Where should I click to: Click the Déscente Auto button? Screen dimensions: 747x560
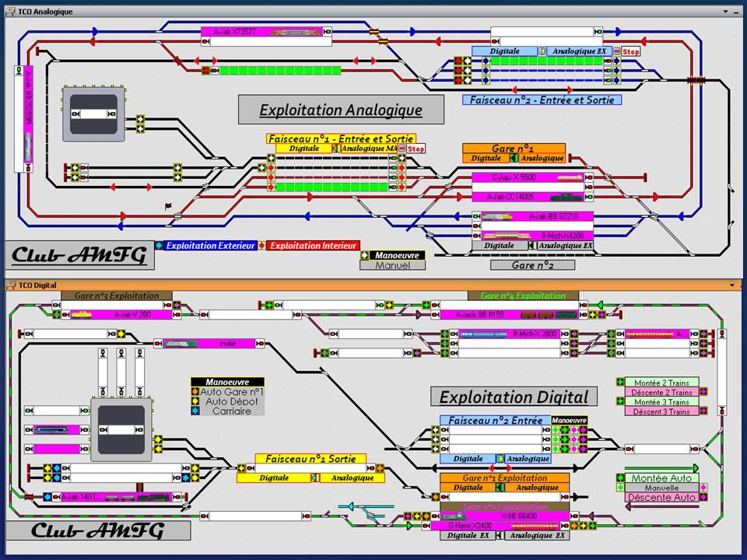(x=661, y=497)
